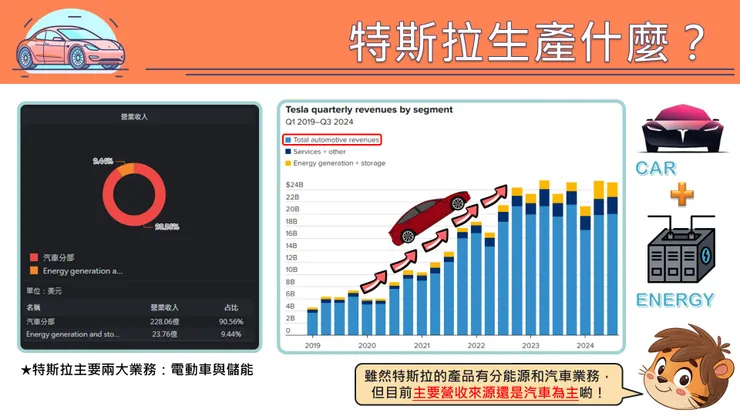740x416 pixels.
Task: Click the 90.56% donut chart label
Action: pos(167,227)
